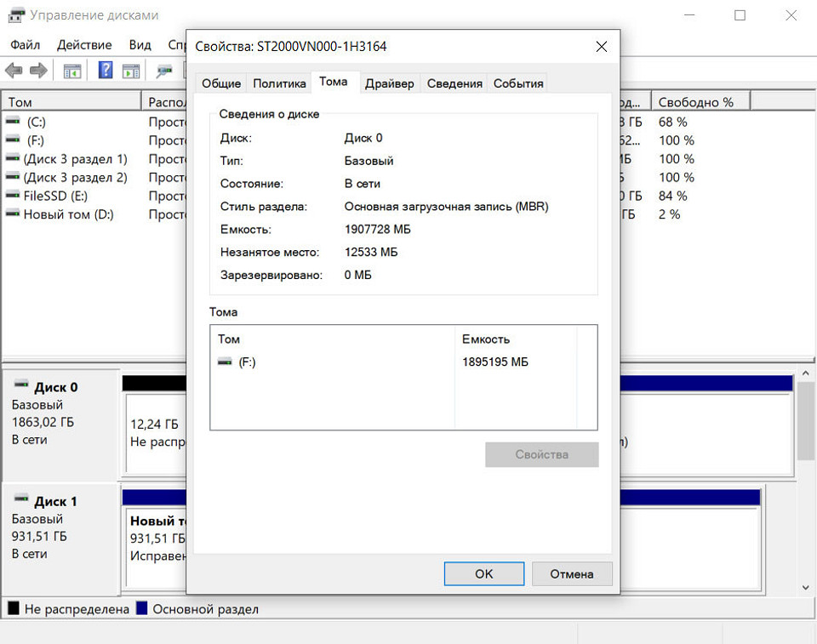The image size is (817, 644).
Task: Click the show/hide console tree icon
Action: tap(72, 71)
